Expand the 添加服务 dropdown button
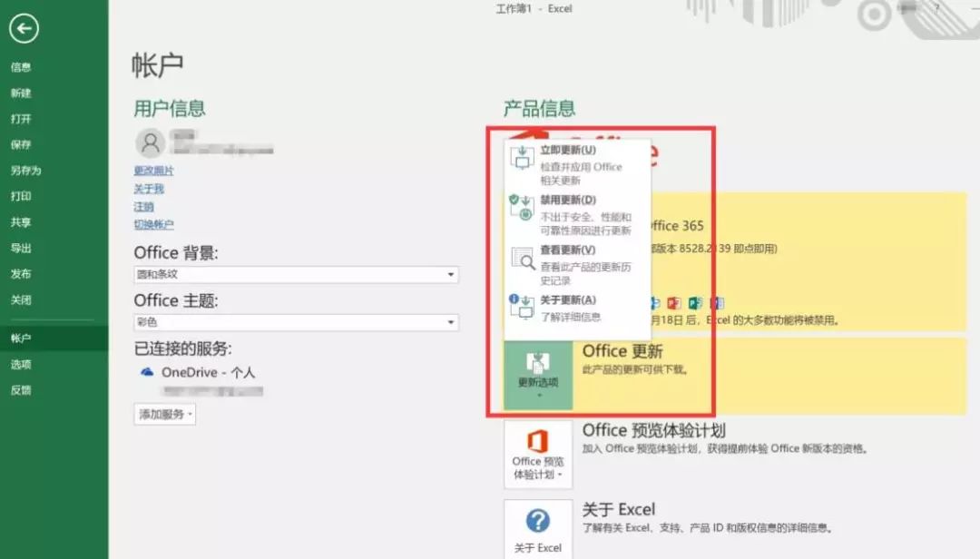The width and height of the screenshot is (980, 559). pyautogui.click(x=165, y=414)
